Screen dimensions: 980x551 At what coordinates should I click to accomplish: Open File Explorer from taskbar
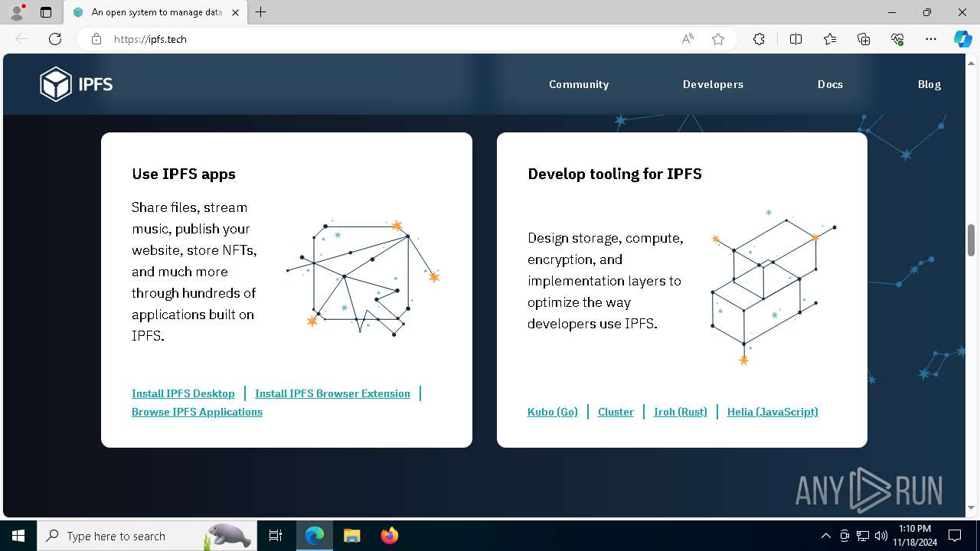(x=351, y=536)
